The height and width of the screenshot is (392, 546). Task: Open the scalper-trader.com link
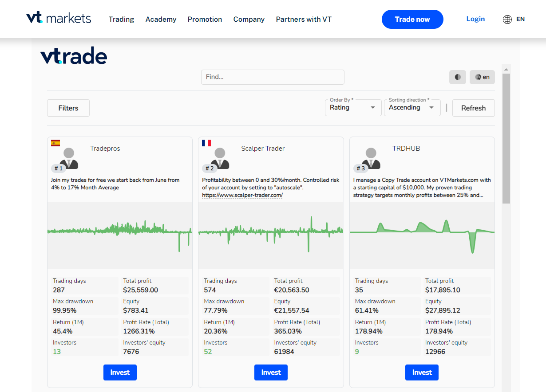click(242, 195)
